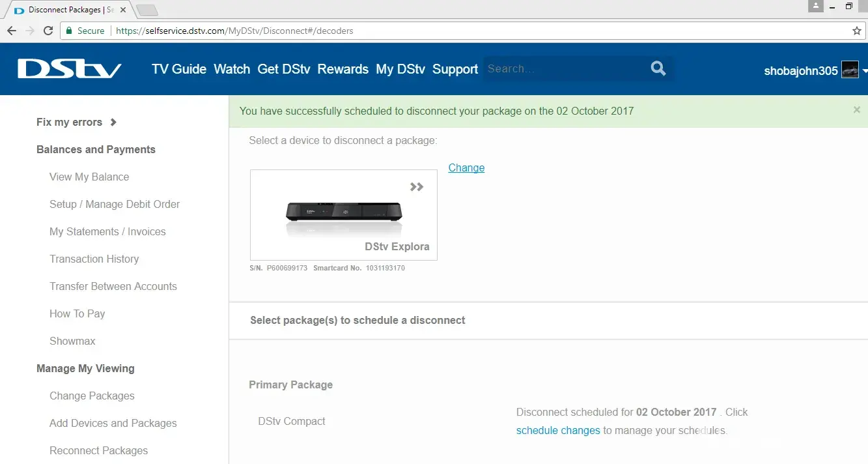Expand the Fix my errors section
This screenshot has height=464, width=868.
76,122
